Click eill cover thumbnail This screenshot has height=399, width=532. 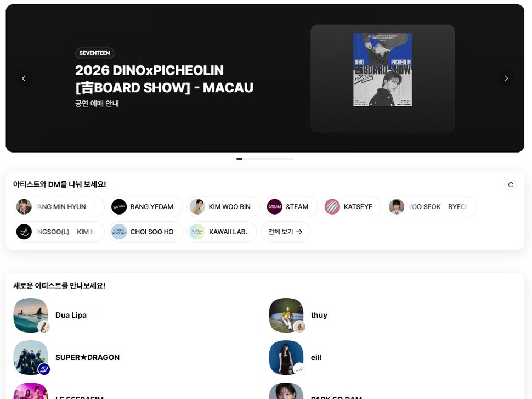pyautogui.click(x=286, y=358)
